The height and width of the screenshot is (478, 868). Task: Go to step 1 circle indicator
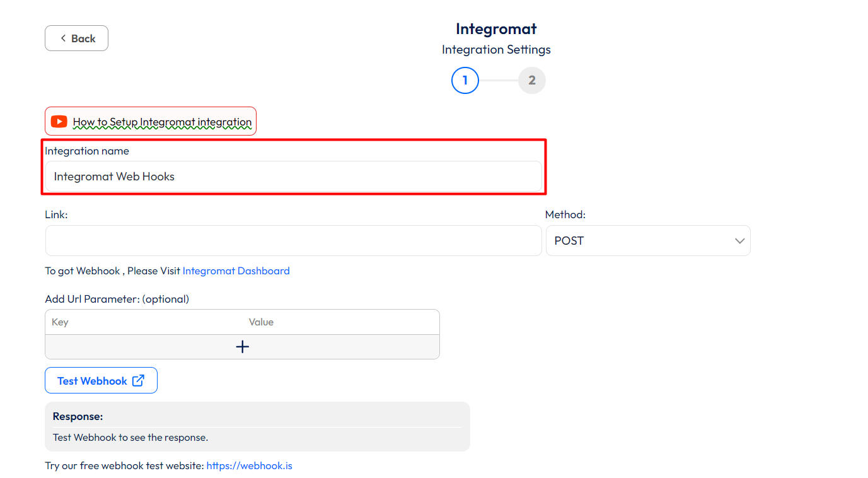coord(465,80)
